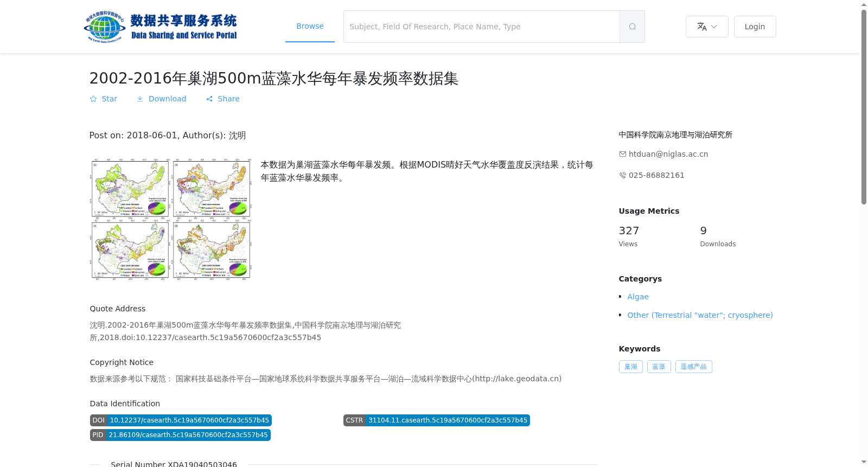
Task: Click the share network icon
Action: [209, 99]
